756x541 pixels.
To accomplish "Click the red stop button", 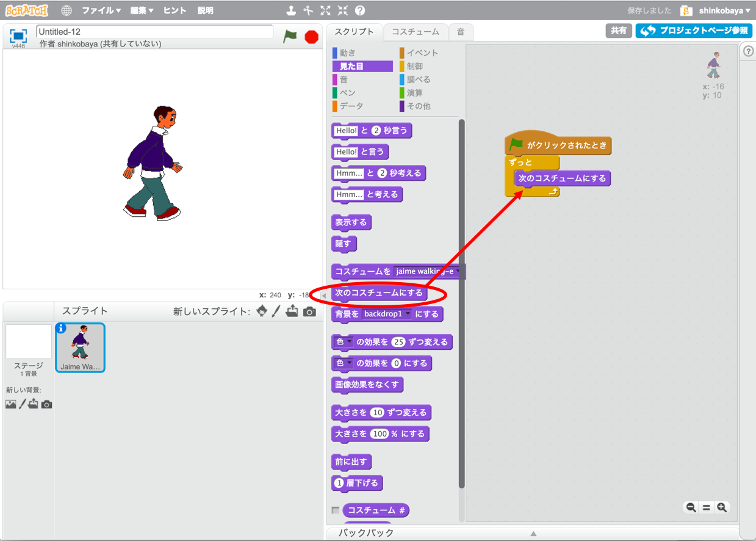I will [x=312, y=37].
